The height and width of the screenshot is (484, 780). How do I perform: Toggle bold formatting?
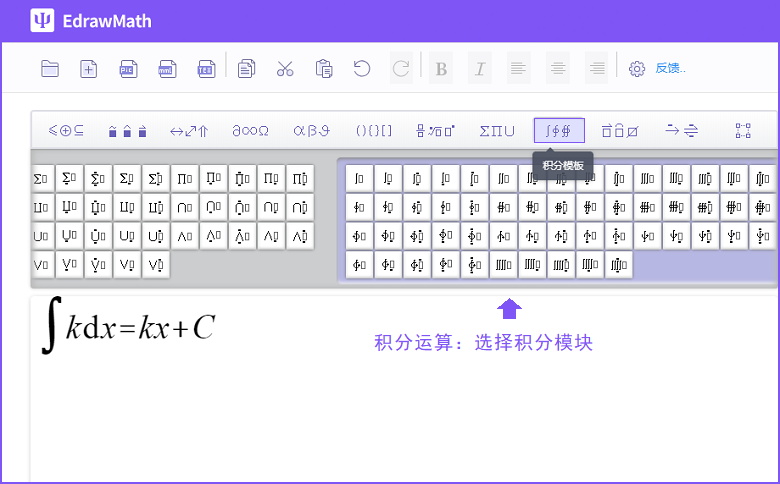(442, 68)
